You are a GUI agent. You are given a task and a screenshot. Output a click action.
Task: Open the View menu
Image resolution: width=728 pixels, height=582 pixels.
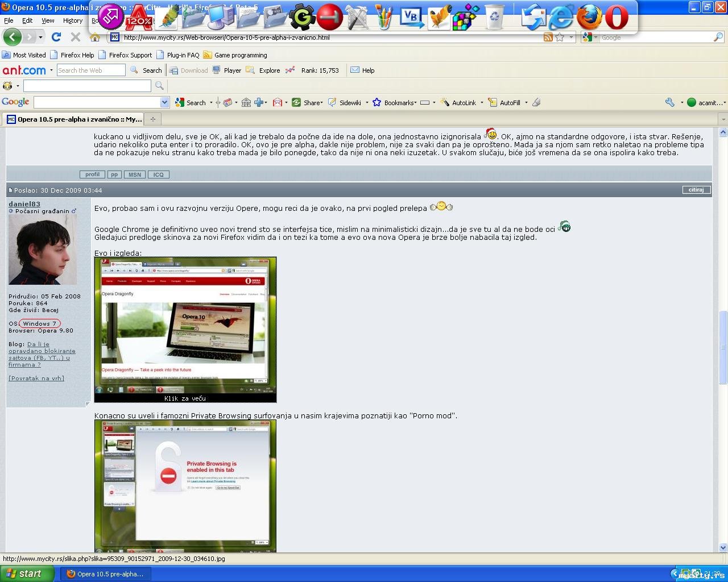pyautogui.click(x=48, y=20)
